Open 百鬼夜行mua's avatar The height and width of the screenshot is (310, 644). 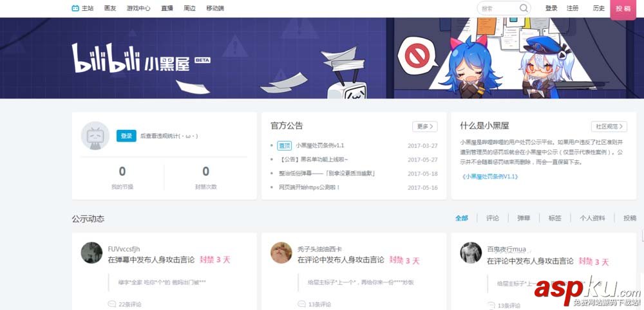coord(471,253)
